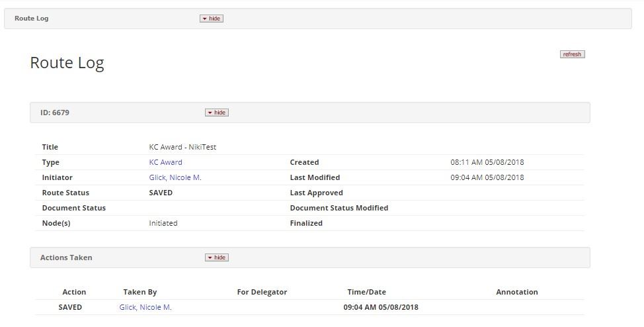Click the ID: 6679 section header

click(x=55, y=113)
